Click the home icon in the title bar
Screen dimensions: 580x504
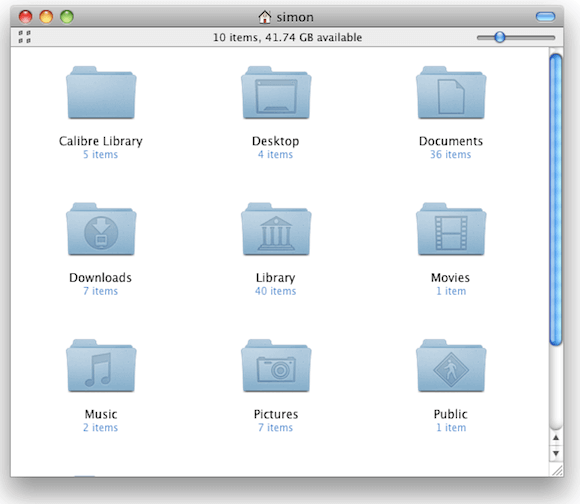click(264, 17)
